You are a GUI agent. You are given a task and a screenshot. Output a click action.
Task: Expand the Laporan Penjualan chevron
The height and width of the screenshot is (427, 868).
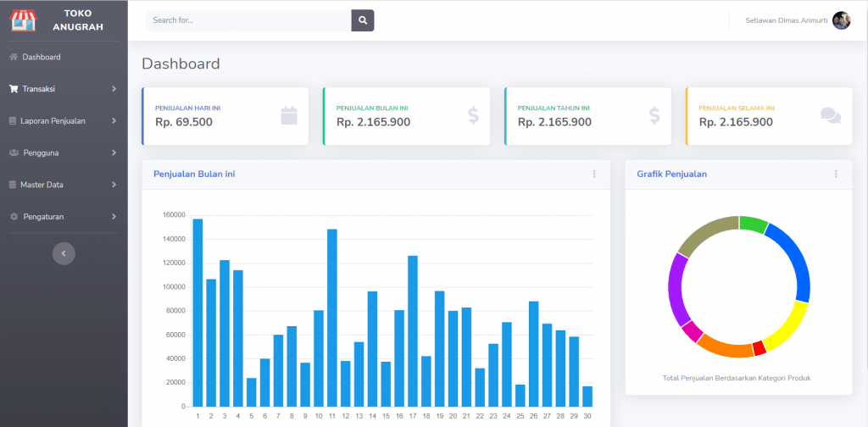114,120
